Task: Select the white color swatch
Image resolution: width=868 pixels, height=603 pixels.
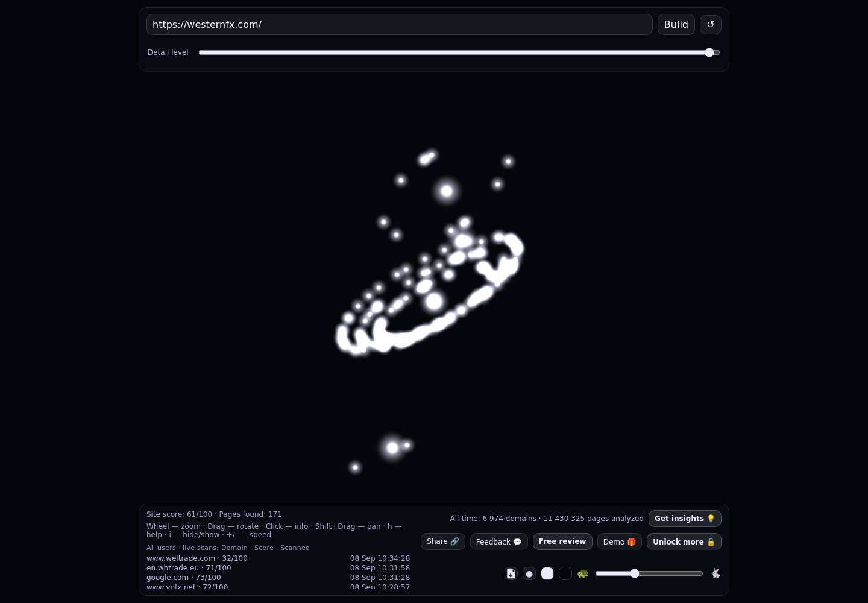Action: (547, 573)
